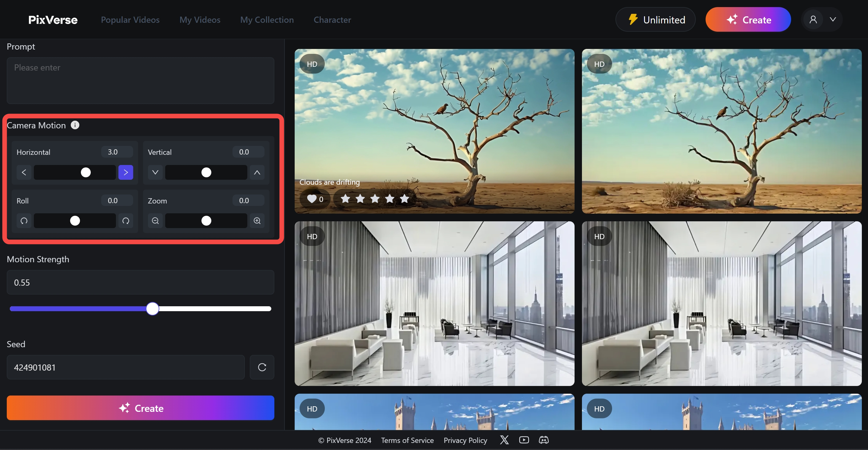
Task: Click the roll counterclockwise icon
Action: (24, 221)
